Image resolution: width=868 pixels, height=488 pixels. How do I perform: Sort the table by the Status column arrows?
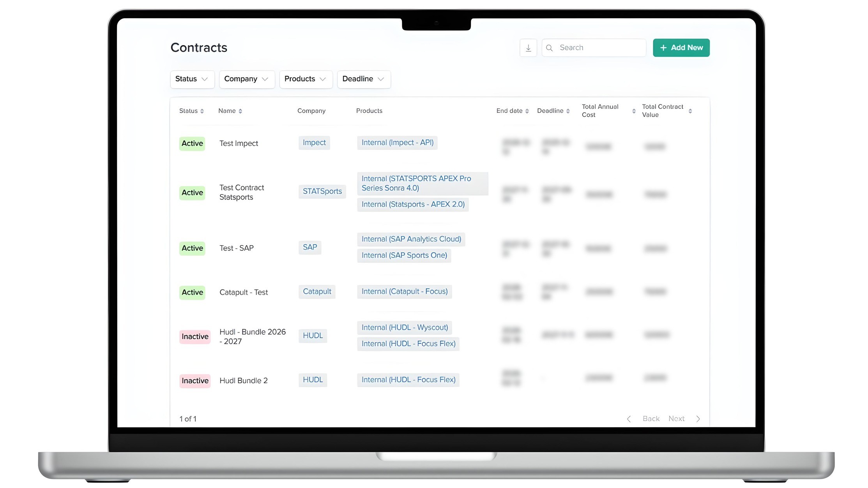[x=202, y=111]
